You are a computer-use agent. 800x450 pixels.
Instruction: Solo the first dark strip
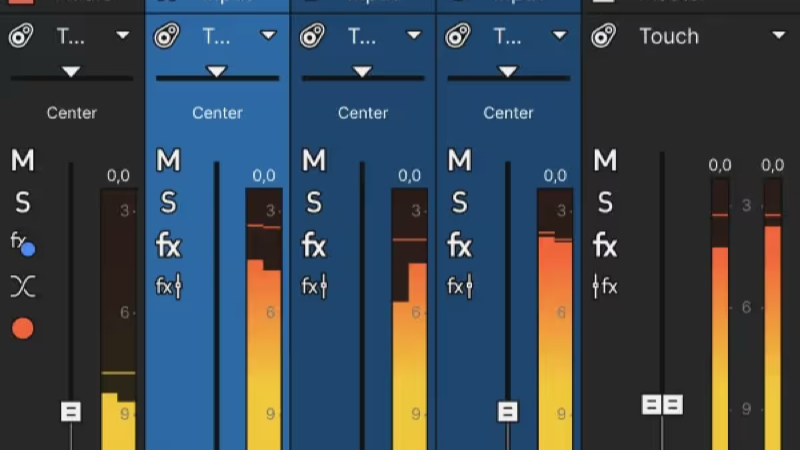coord(22,203)
